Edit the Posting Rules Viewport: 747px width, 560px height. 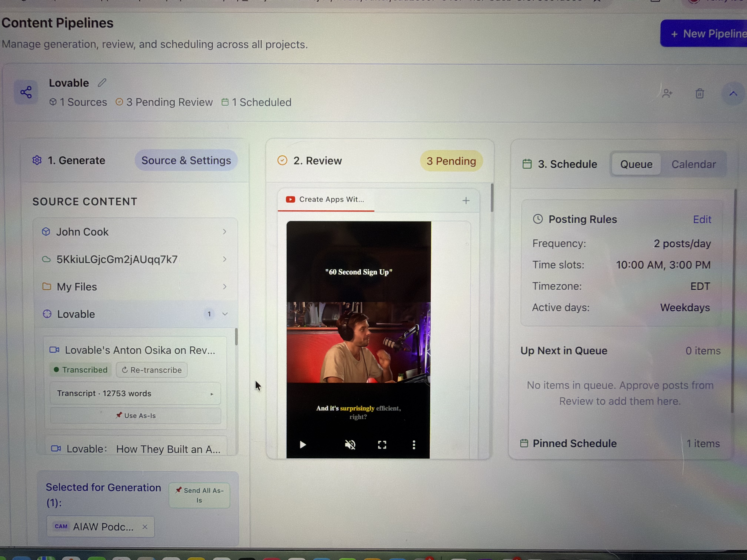[702, 219]
